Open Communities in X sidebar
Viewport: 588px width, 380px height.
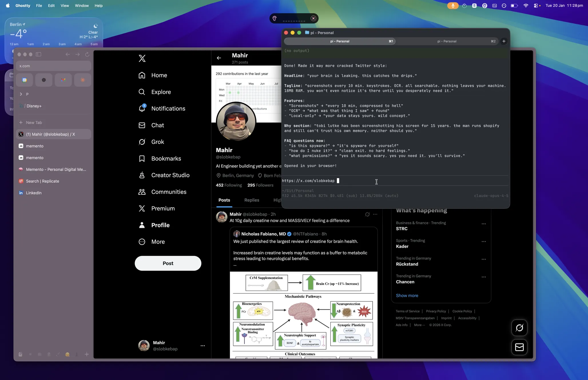[142, 192]
